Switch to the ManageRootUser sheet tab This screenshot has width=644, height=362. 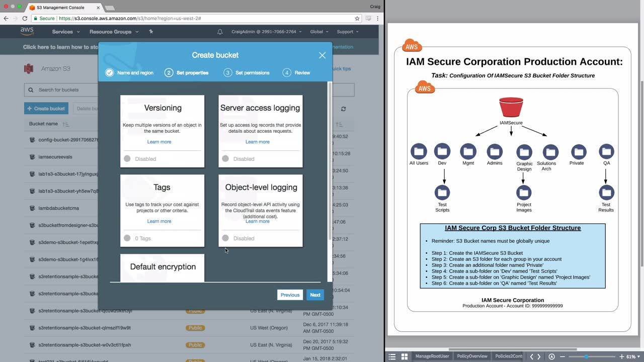432,356
